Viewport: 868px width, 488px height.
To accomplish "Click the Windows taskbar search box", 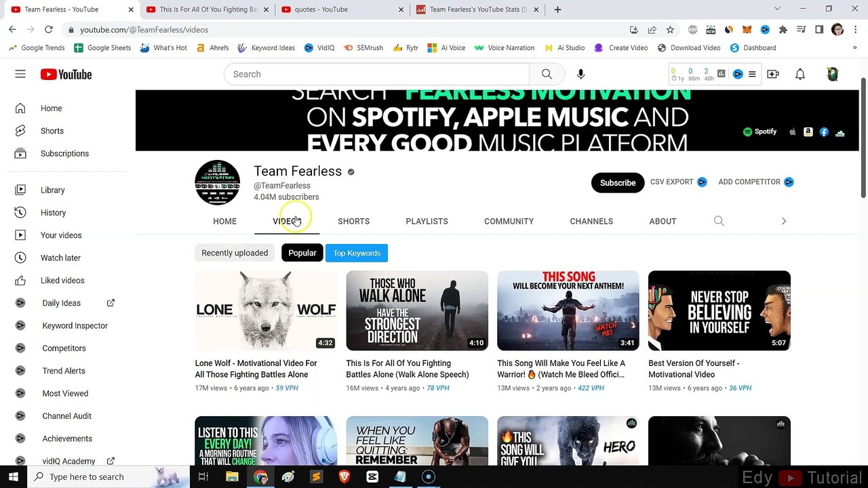I will point(107,476).
